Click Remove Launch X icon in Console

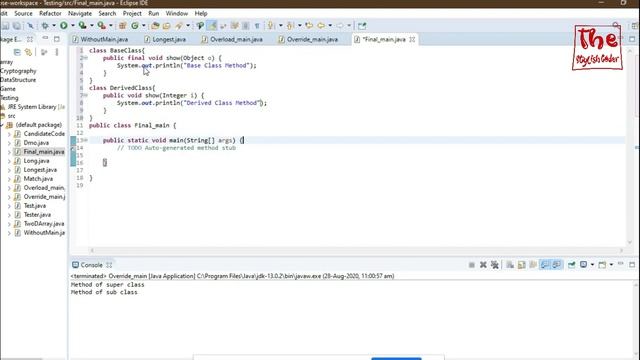point(483,265)
